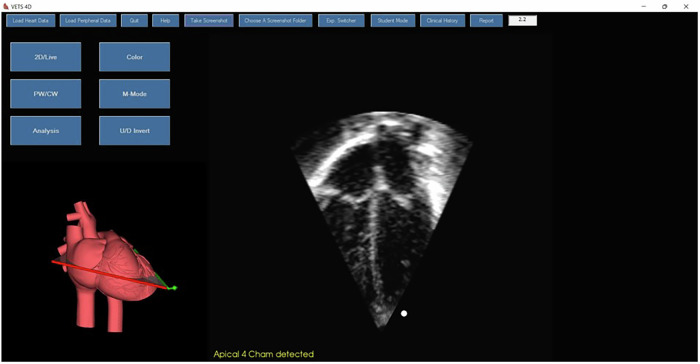Minimize the VETS 4D window

click(x=644, y=6)
